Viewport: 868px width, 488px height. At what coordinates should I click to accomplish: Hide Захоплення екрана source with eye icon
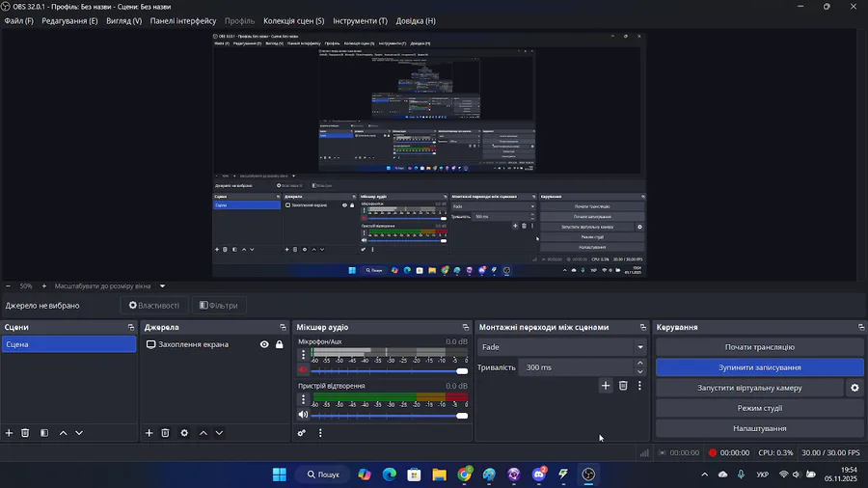264,344
